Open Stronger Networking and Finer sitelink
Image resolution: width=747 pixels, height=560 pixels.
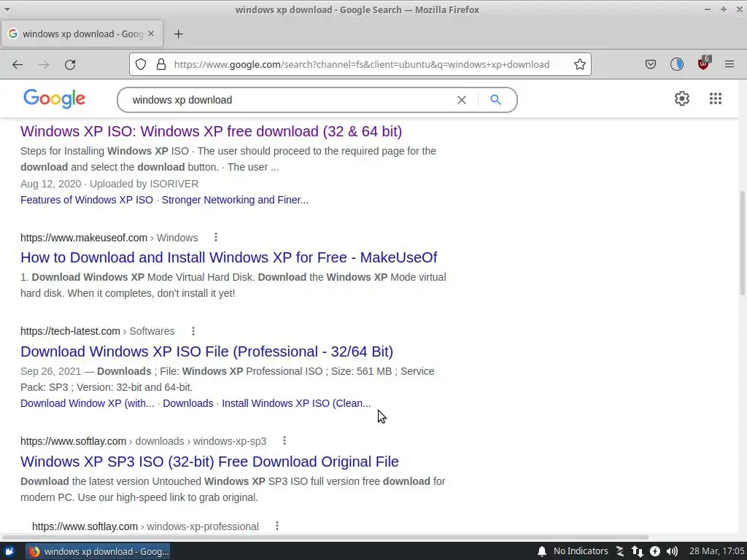(235, 200)
